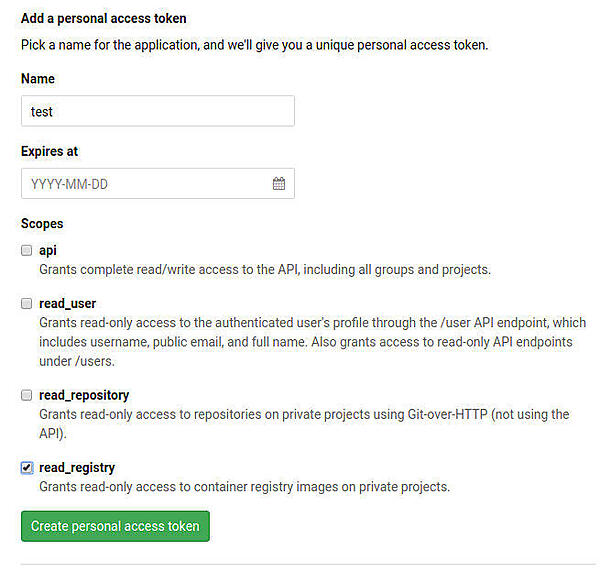Click the Expires at YYYY-MM-DD date field
The height and width of the screenshot is (583, 600).
(145, 184)
